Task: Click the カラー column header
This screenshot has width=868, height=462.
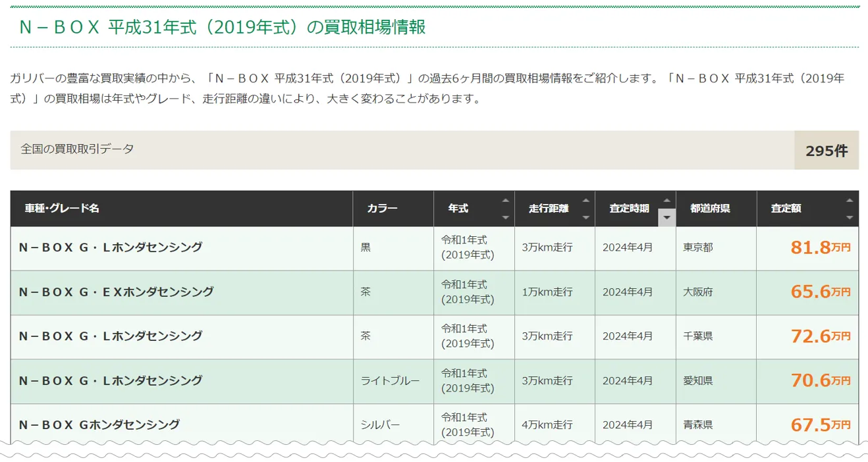Action: point(382,209)
